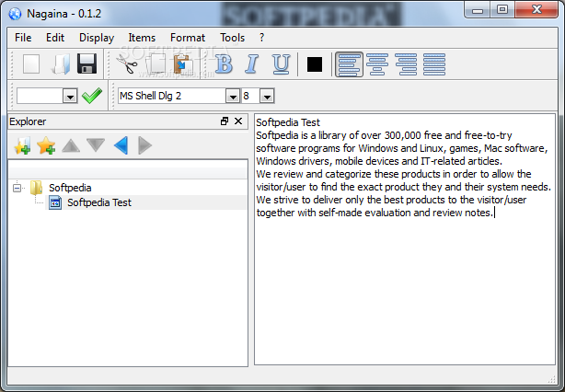Viewport: 565px width, 392px height.
Task: Float the Explorer panel
Action: (x=225, y=121)
